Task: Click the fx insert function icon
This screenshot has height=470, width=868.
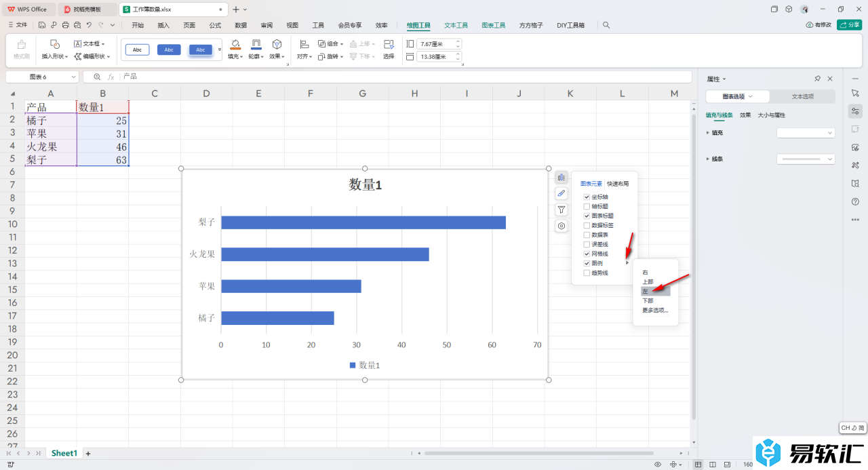Action: pos(111,77)
